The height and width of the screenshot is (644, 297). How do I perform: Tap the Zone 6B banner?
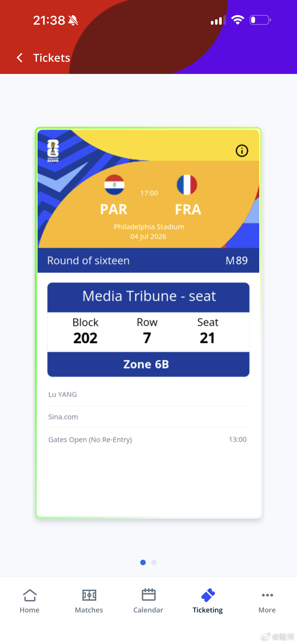point(148,364)
